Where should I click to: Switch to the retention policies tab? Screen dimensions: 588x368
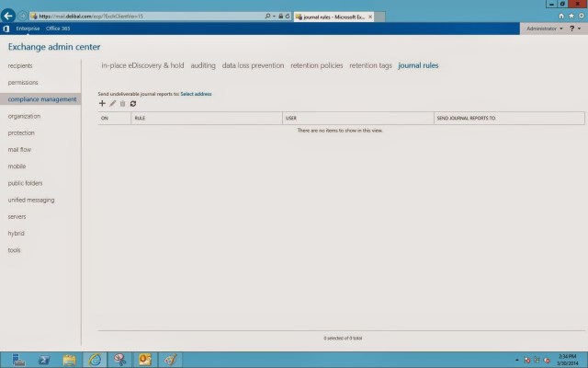(x=317, y=65)
